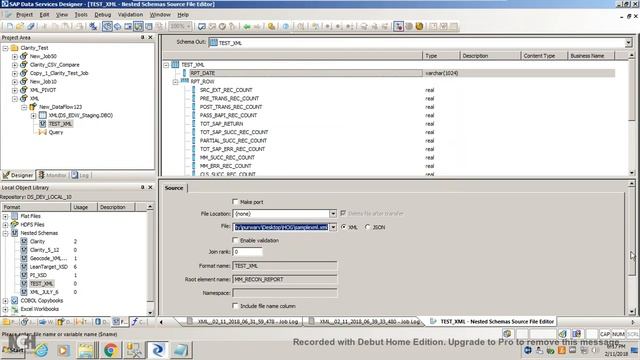
Task: Click the New document toolbar icon
Action: [9, 27]
